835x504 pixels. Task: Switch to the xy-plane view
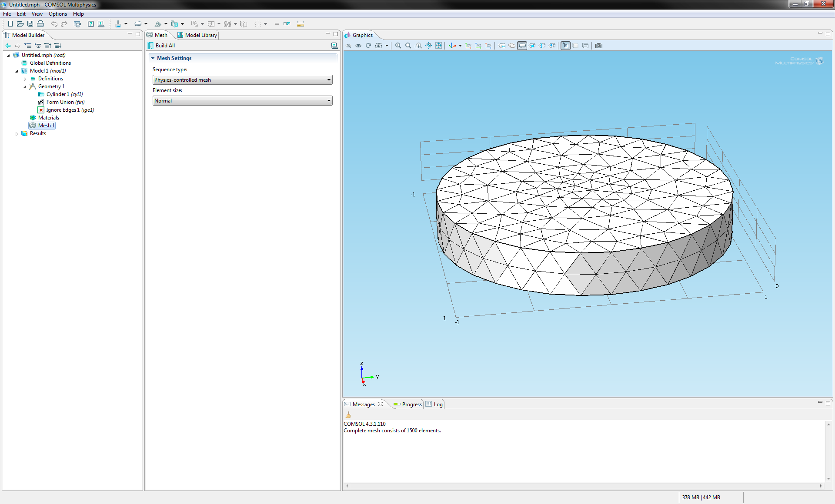tap(468, 46)
